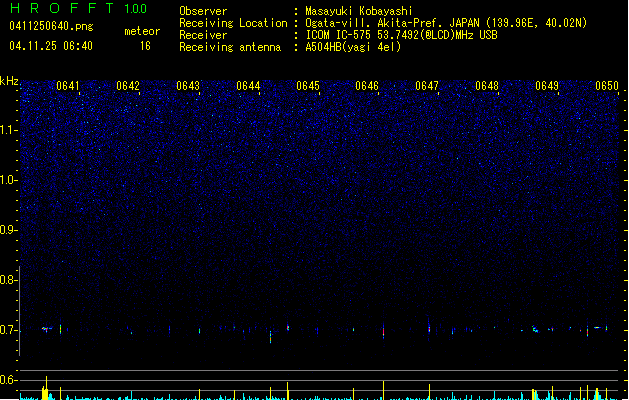Click the 0648 time marker

tap(487, 86)
